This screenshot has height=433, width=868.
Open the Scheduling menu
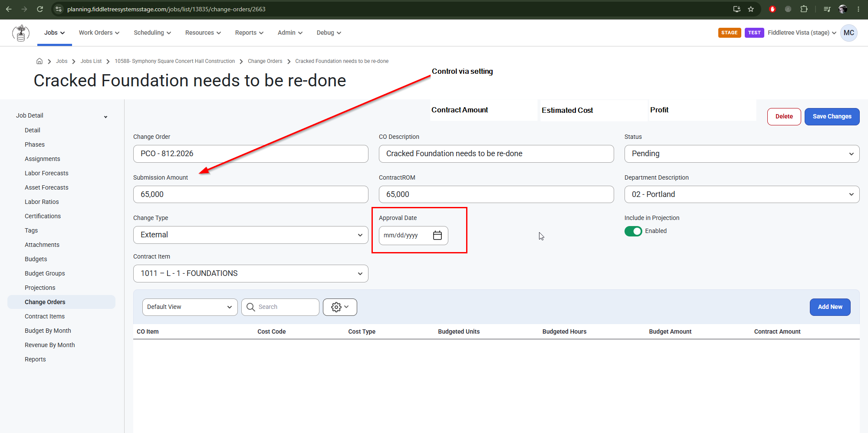[x=152, y=33]
